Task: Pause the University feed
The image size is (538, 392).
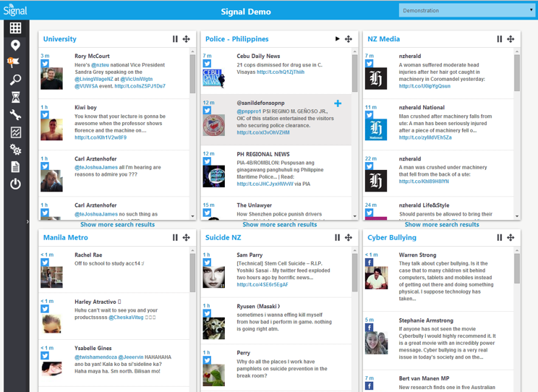Action: (175, 39)
